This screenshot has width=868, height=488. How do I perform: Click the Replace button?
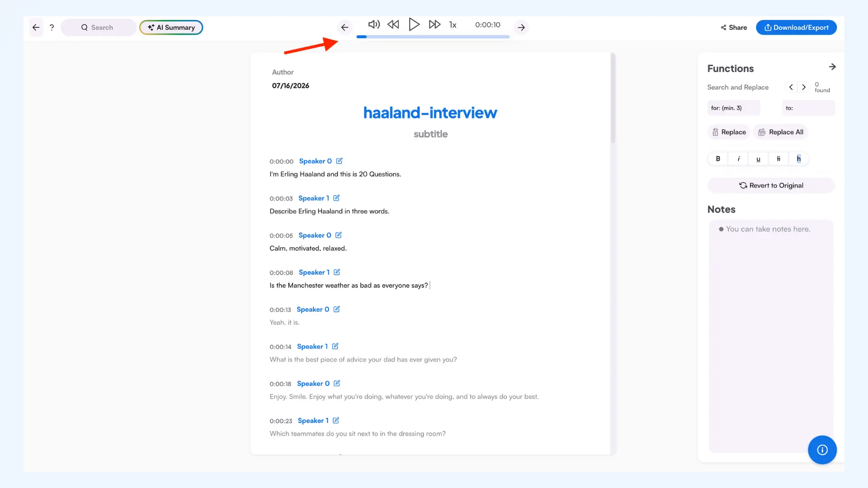[729, 132]
